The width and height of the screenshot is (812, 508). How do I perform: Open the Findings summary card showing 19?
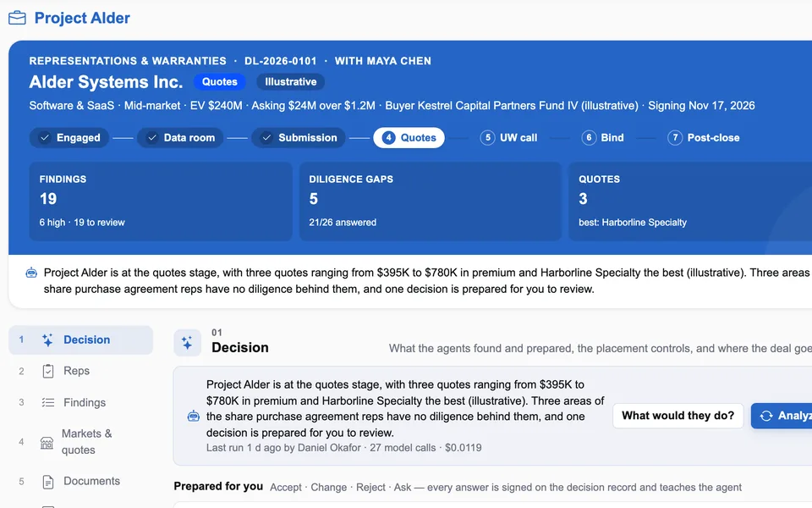point(161,202)
